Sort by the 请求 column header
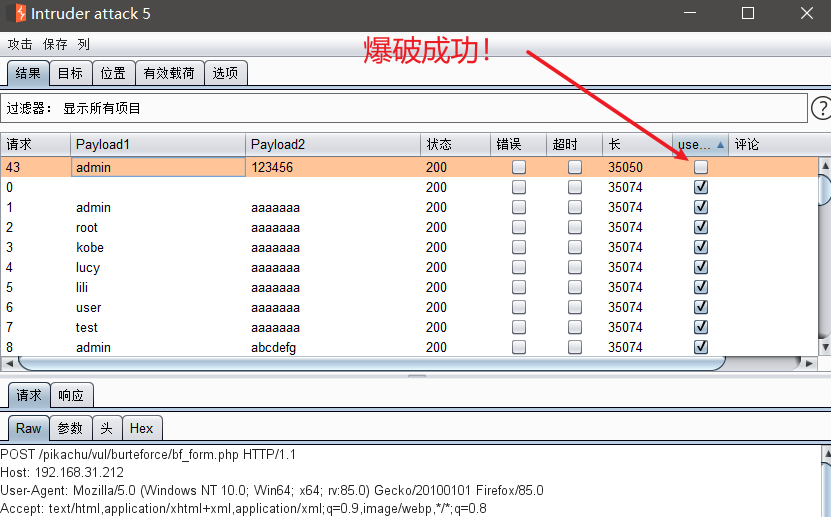 pyautogui.click(x=36, y=144)
